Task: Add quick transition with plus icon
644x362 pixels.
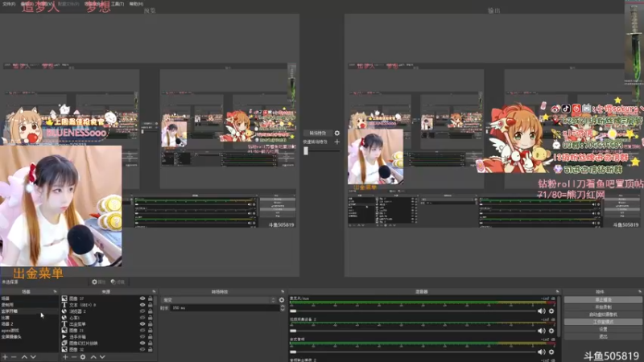Action: click(x=337, y=142)
